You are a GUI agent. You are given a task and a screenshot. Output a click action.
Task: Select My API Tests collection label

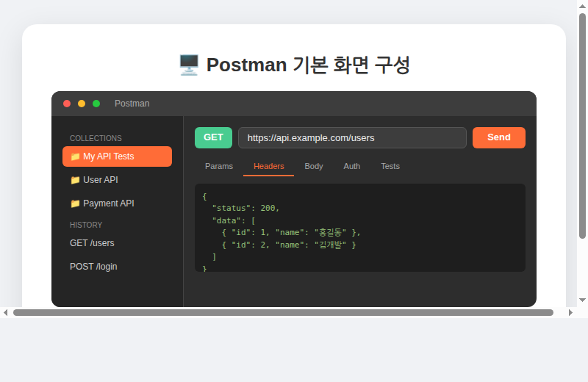click(108, 156)
